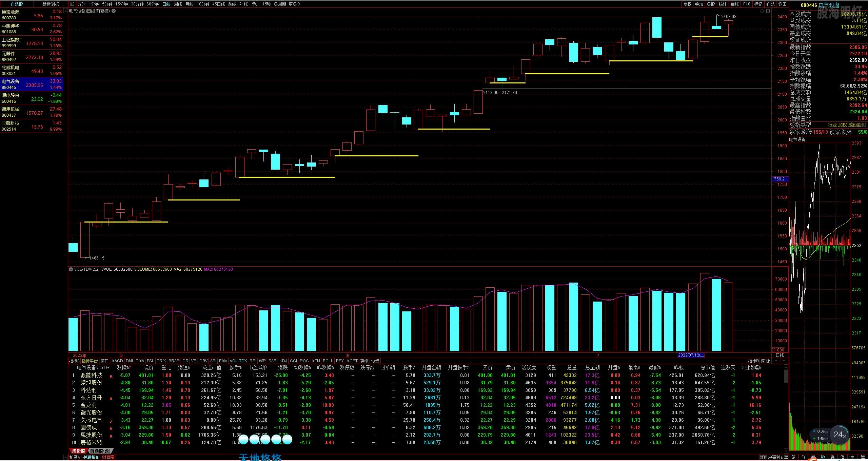Open the 东方日升 row
Screen dimensions: 868x461
click(426, 398)
